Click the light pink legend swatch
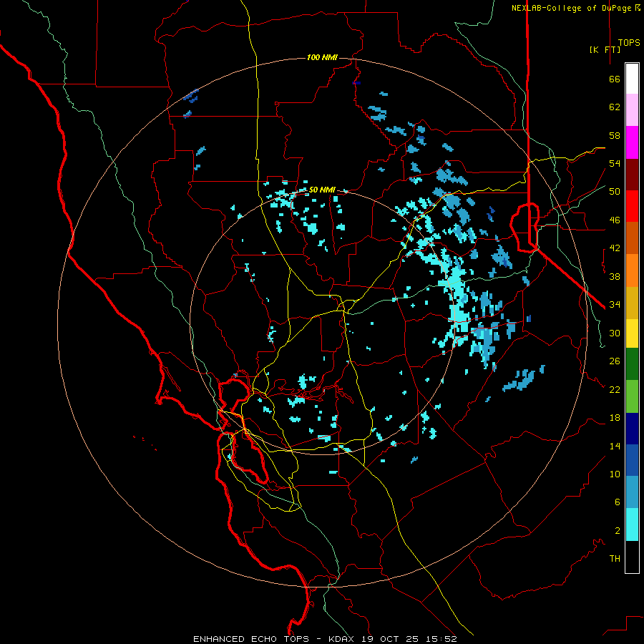Viewport: 644px width, 644px height. tap(632, 109)
